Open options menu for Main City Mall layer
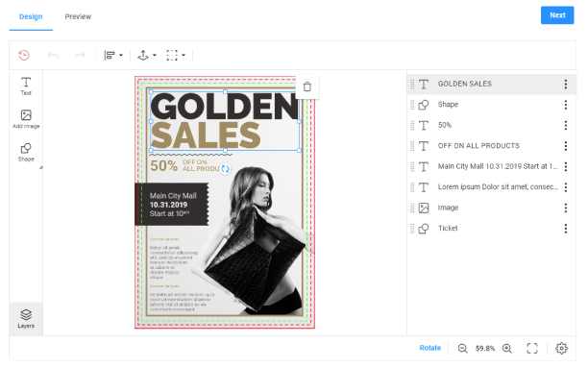This screenshot has height=368, width=588. click(566, 166)
